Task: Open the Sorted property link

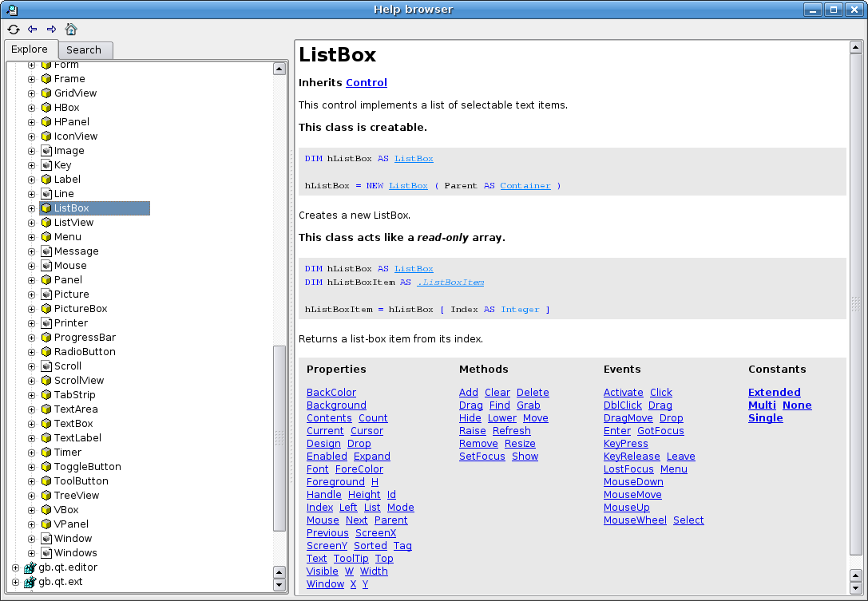Action: [371, 546]
